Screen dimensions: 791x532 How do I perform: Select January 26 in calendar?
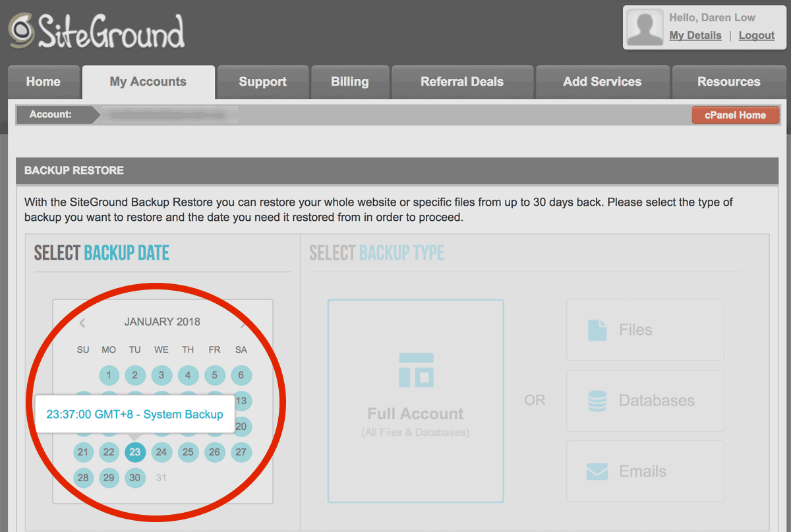(x=214, y=452)
